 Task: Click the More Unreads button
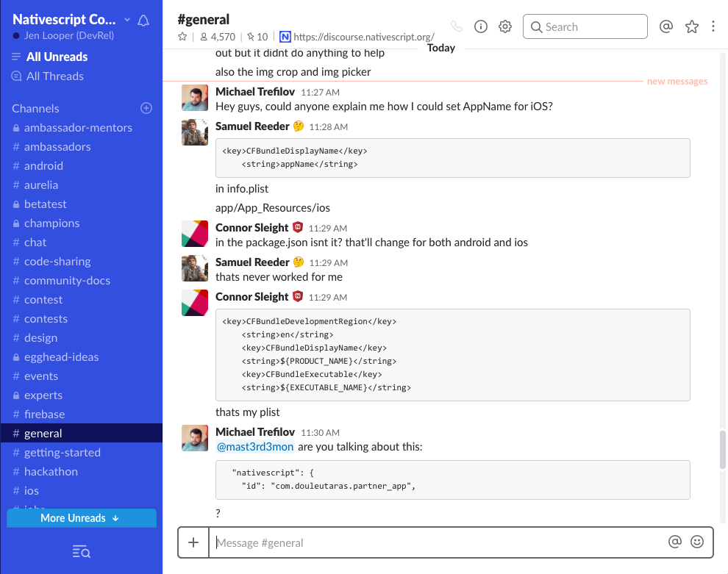tap(81, 518)
